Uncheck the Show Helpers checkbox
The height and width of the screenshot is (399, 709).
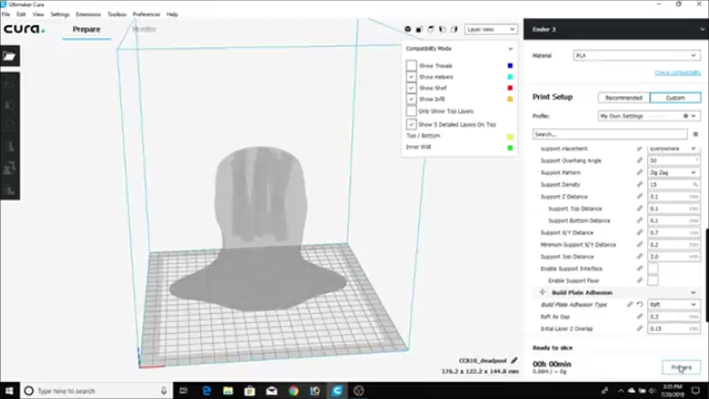coord(411,77)
